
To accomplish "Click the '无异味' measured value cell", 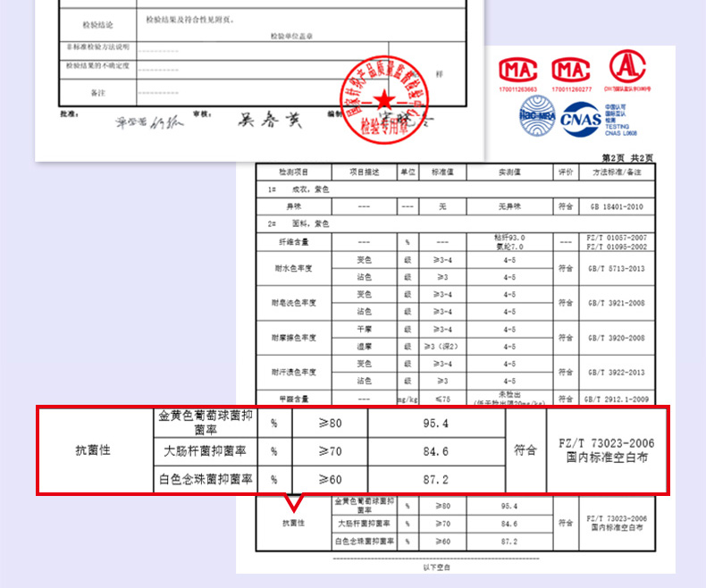I will pos(509,206).
